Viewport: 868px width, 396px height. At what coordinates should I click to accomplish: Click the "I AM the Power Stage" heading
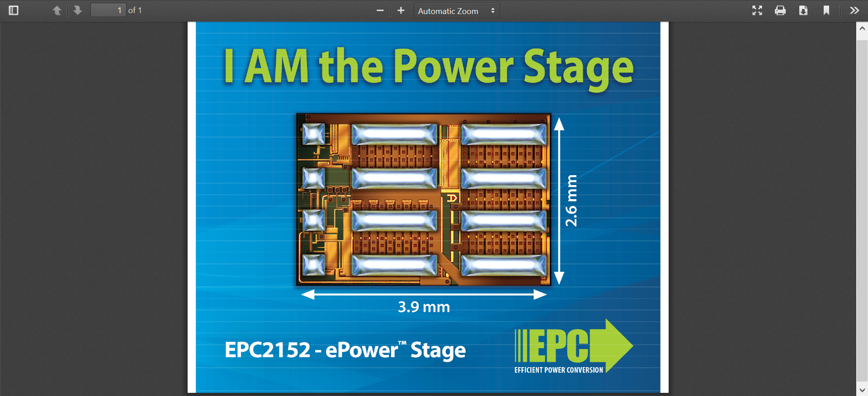pos(429,67)
